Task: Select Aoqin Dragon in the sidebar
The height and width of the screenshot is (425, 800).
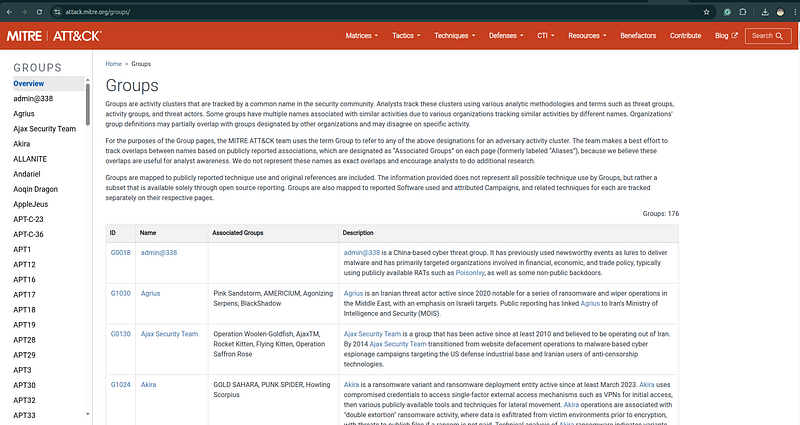Action: click(36, 189)
